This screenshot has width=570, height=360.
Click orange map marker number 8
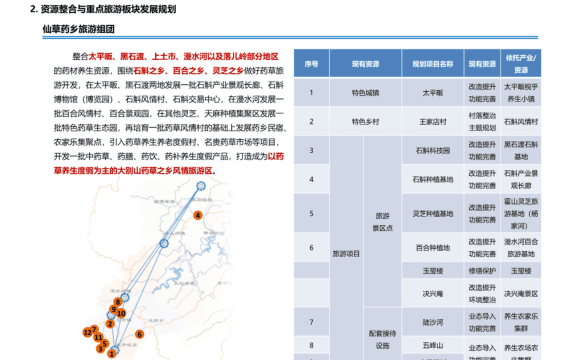117,302
